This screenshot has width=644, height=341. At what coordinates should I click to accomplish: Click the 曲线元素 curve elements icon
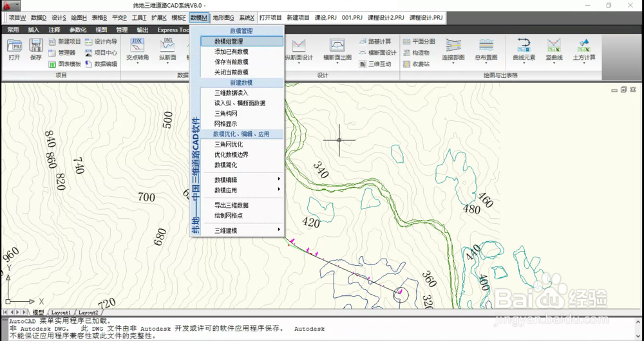[524, 46]
